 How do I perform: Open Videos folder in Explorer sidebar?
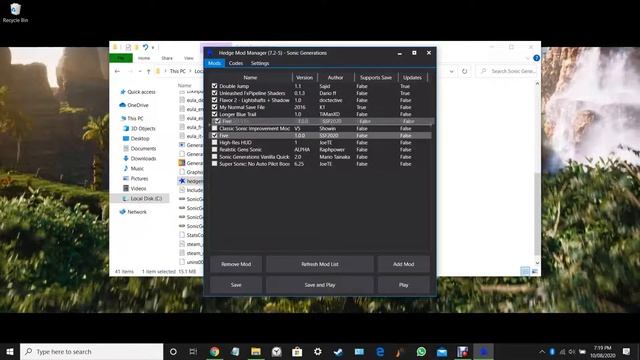pyautogui.click(x=135, y=189)
